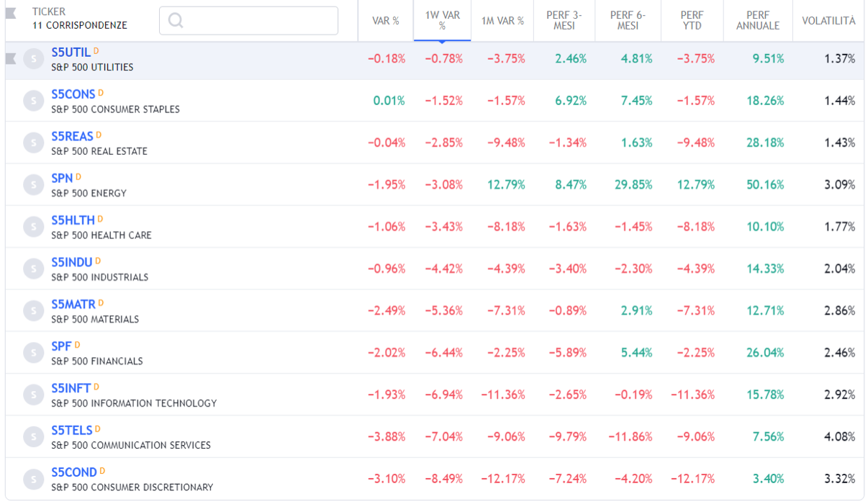Click the S&P 500 UTILITIES description
The width and height of the screenshot is (868, 504).
92,67
